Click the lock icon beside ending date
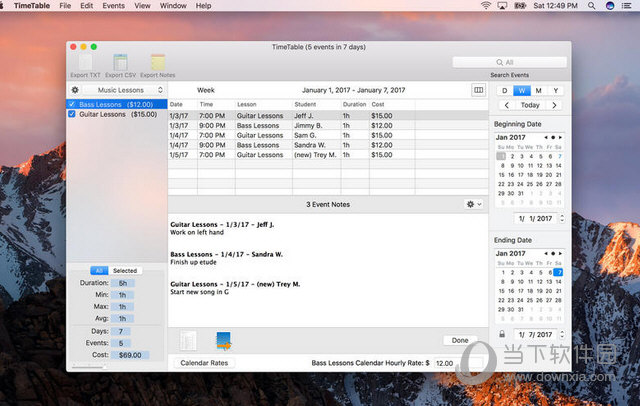The image size is (640, 406). (x=502, y=334)
